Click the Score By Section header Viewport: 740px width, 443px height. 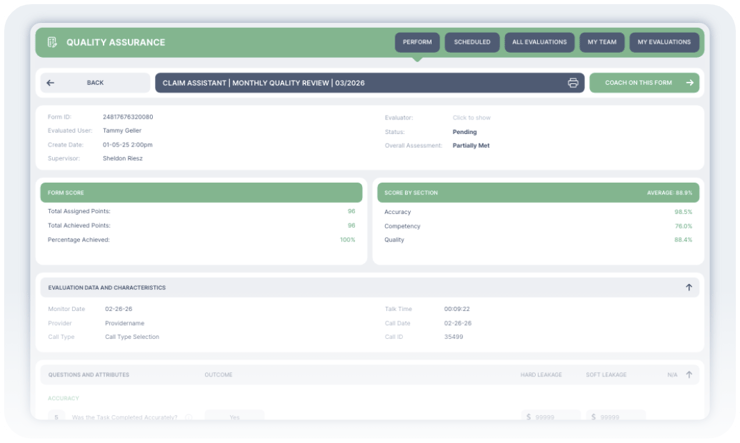point(538,192)
